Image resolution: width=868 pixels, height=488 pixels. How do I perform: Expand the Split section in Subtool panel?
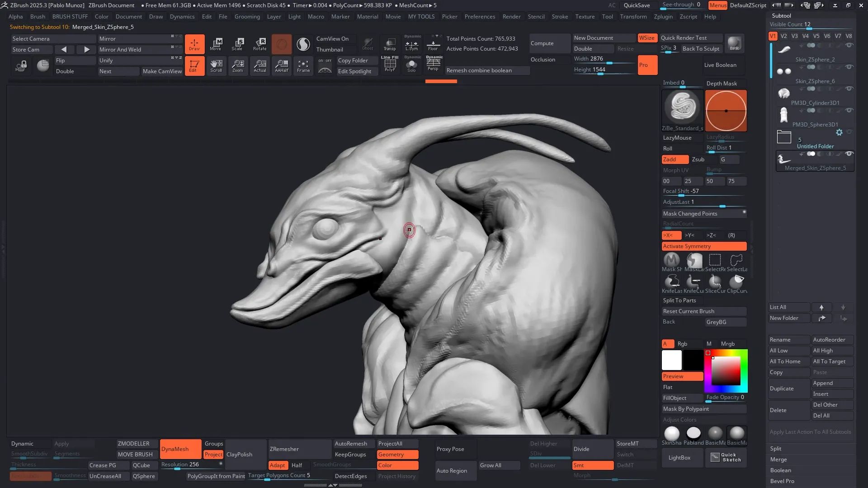click(776, 449)
